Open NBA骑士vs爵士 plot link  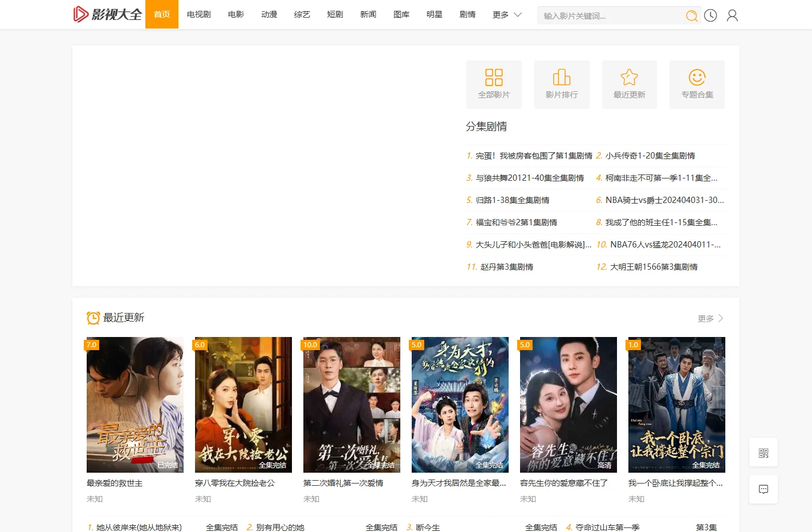pos(665,200)
